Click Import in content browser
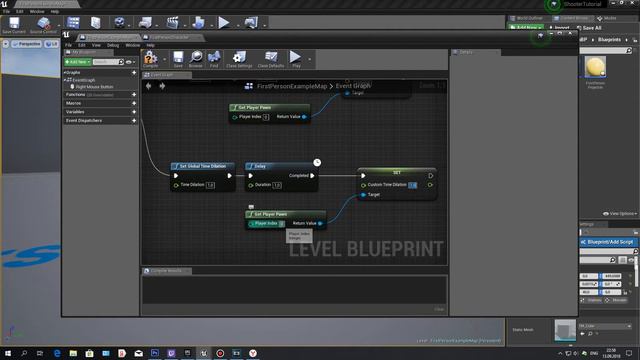 [x=559, y=28]
